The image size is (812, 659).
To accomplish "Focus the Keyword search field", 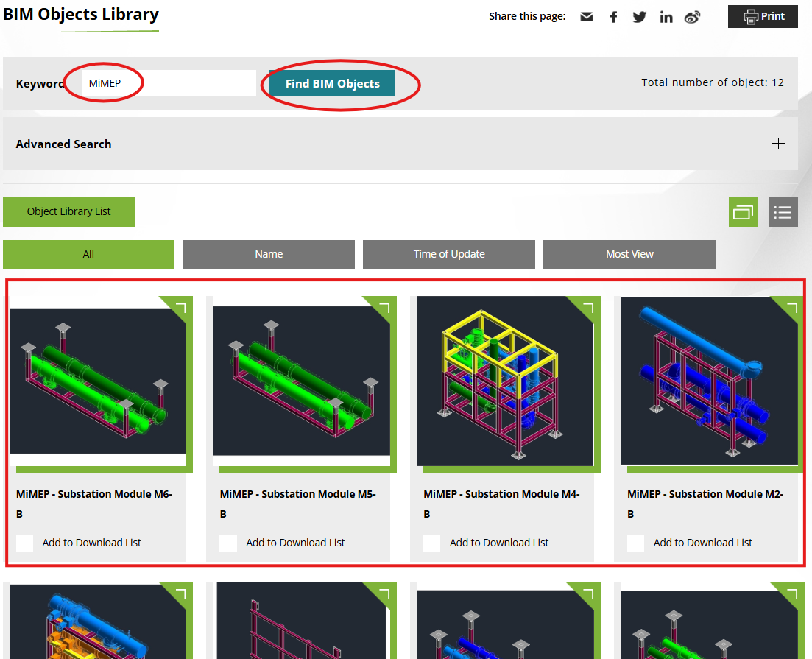I will 169,83.
